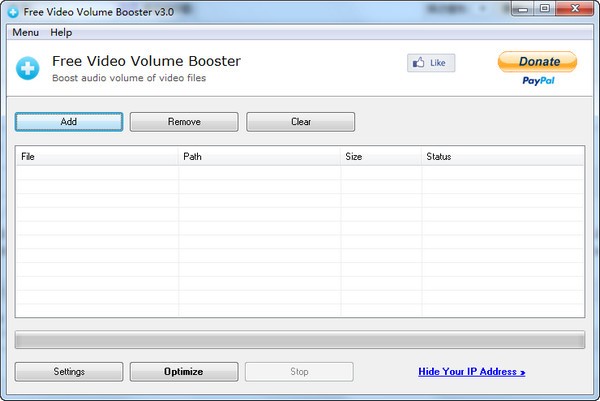
Task: Click the Stop button
Action: pos(299,372)
